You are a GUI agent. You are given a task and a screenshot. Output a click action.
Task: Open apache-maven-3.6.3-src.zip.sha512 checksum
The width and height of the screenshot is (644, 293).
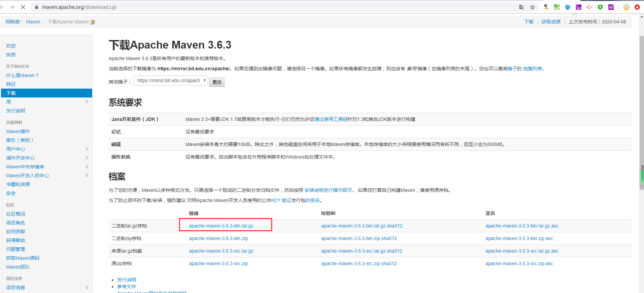coord(359,263)
